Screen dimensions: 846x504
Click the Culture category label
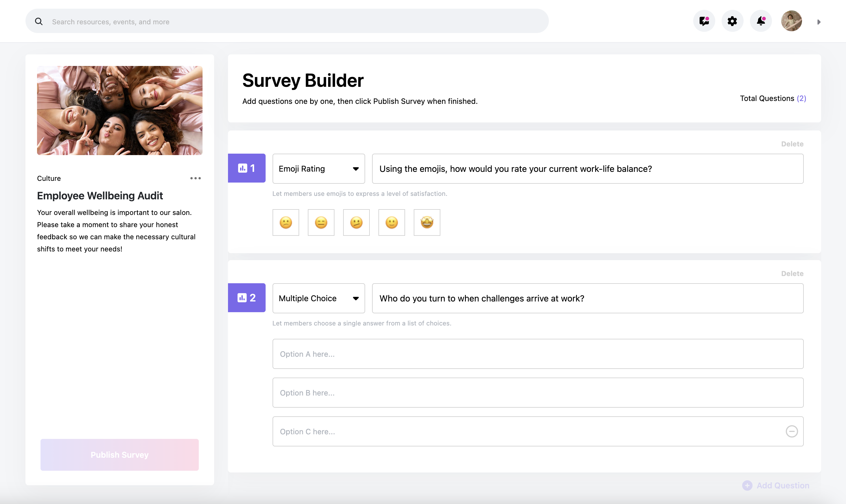[49, 178]
